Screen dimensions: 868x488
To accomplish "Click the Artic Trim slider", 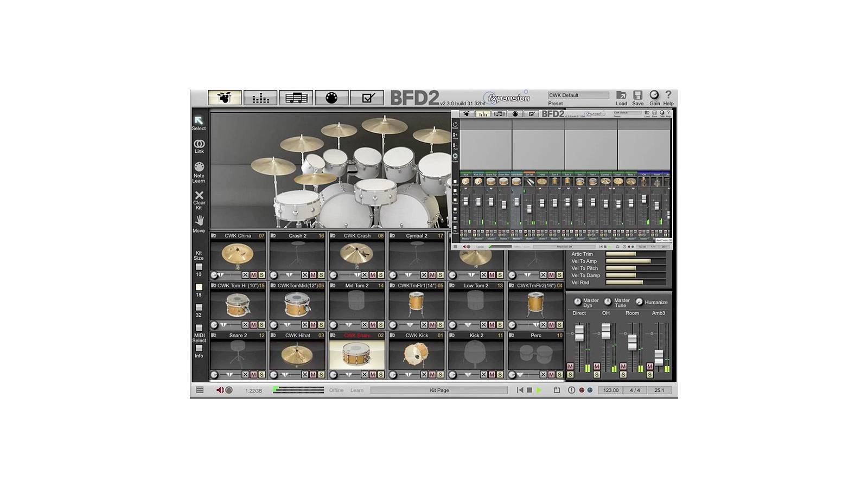I will click(x=635, y=254).
